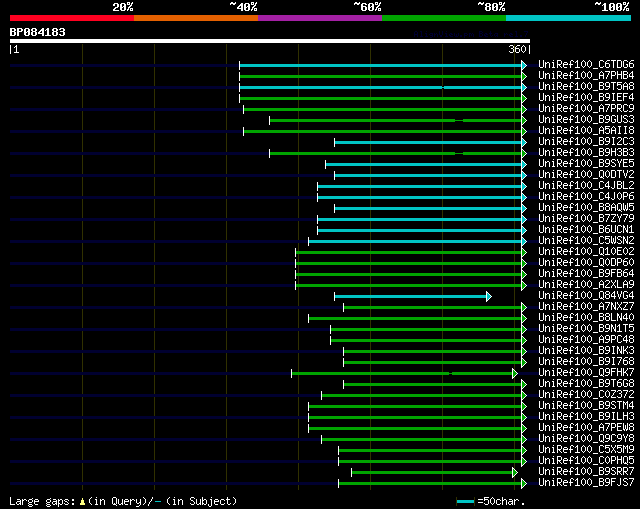Select the UniRef100_B9ILH3 hit label

(586, 417)
